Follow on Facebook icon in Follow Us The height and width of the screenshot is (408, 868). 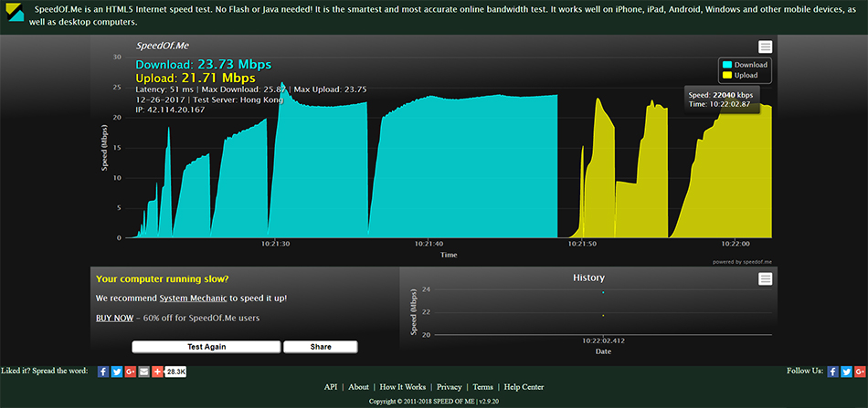pyautogui.click(x=833, y=371)
